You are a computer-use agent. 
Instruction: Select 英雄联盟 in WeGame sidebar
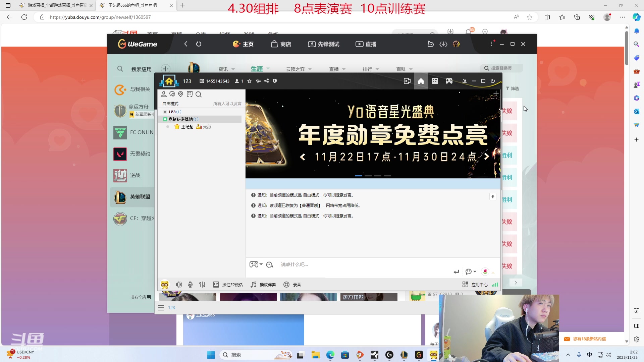tap(132, 197)
